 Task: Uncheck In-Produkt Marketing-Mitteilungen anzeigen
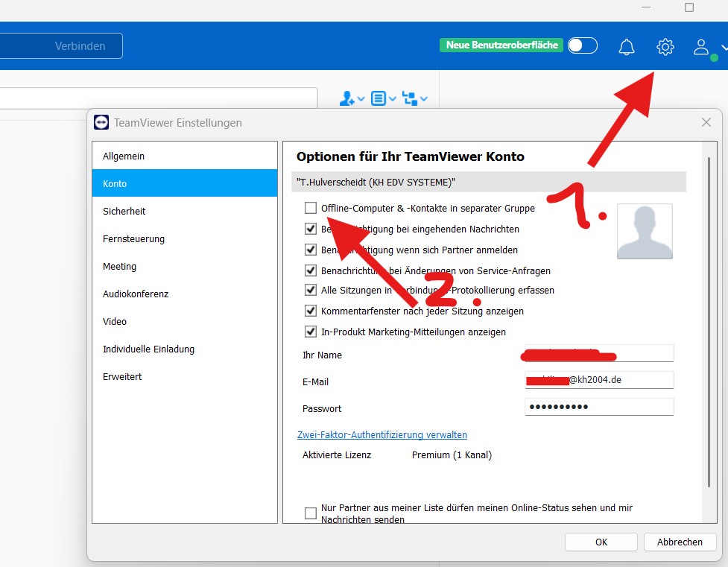[x=311, y=332]
